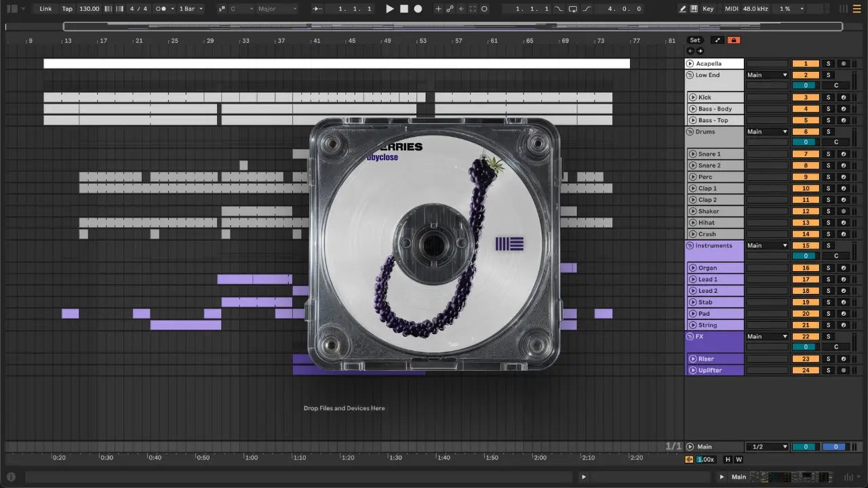
Task: Open MIDI mapping mode
Action: tap(731, 9)
